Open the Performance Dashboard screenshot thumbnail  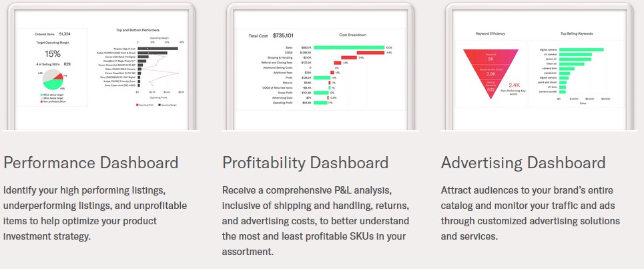[x=101, y=67]
